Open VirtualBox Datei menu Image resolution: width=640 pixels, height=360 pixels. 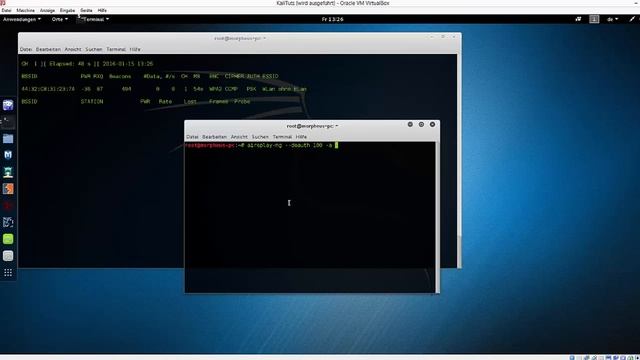pos(6,10)
